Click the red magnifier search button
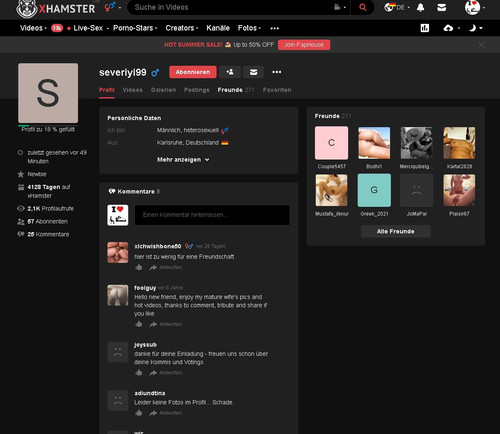The width and height of the screenshot is (500, 434). tap(363, 7)
